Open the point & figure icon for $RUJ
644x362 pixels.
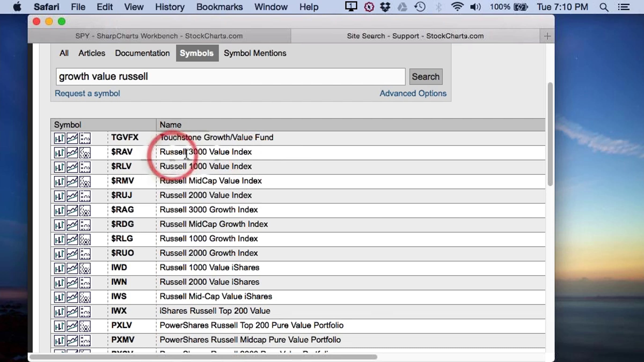(x=85, y=196)
